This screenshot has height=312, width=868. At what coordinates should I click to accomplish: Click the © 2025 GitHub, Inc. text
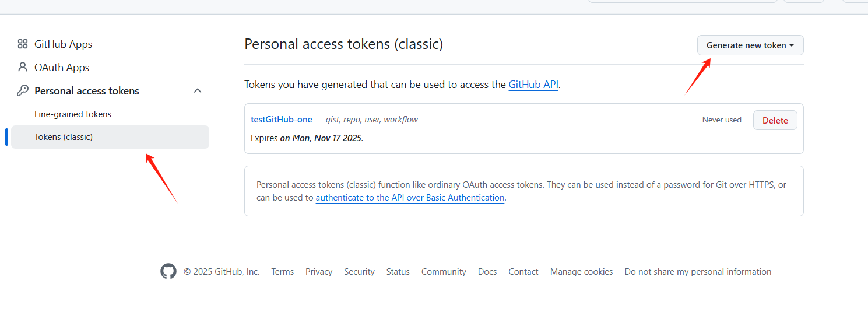[x=222, y=272]
